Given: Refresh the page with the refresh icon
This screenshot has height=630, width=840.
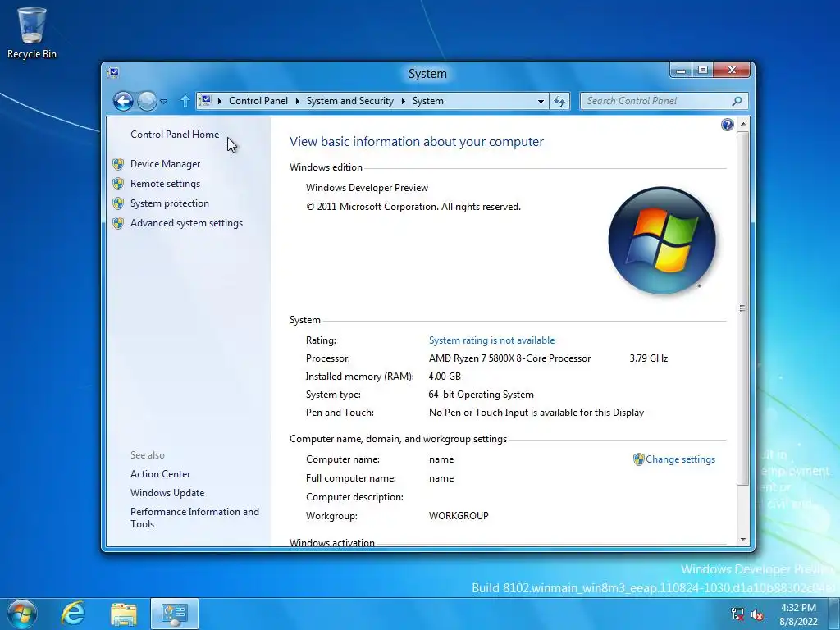Looking at the screenshot, I should point(559,101).
